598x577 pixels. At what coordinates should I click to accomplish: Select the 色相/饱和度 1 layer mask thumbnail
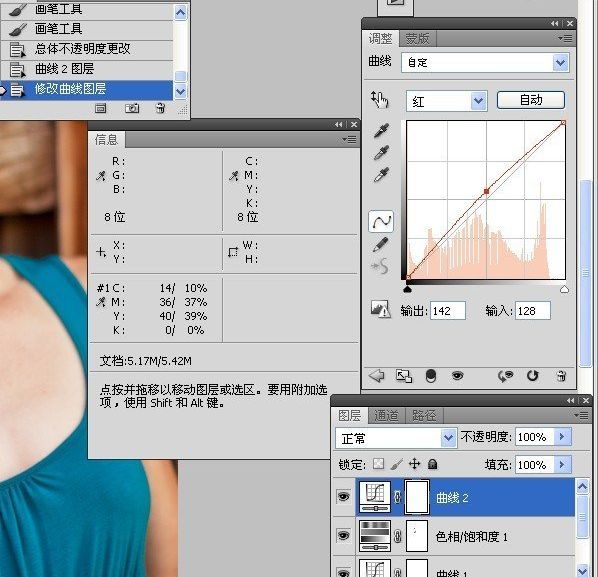[417, 536]
